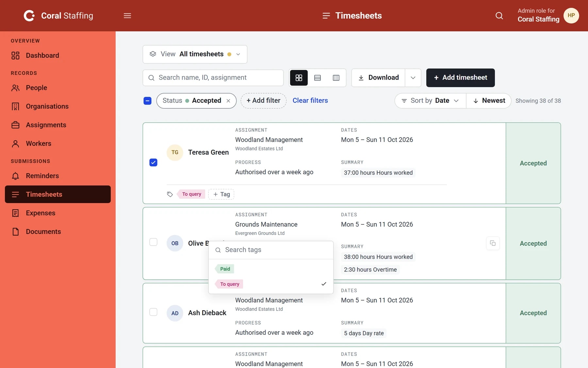The height and width of the screenshot is (368, 588).
Task: Click the To query tag on Teresa's card
Action: (x=191, y=194)
